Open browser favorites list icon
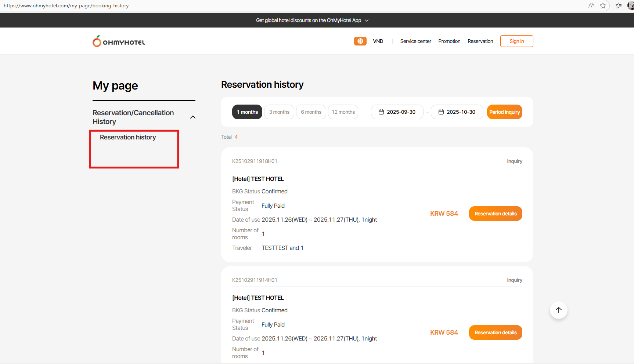634x364 pixels. 619,6
